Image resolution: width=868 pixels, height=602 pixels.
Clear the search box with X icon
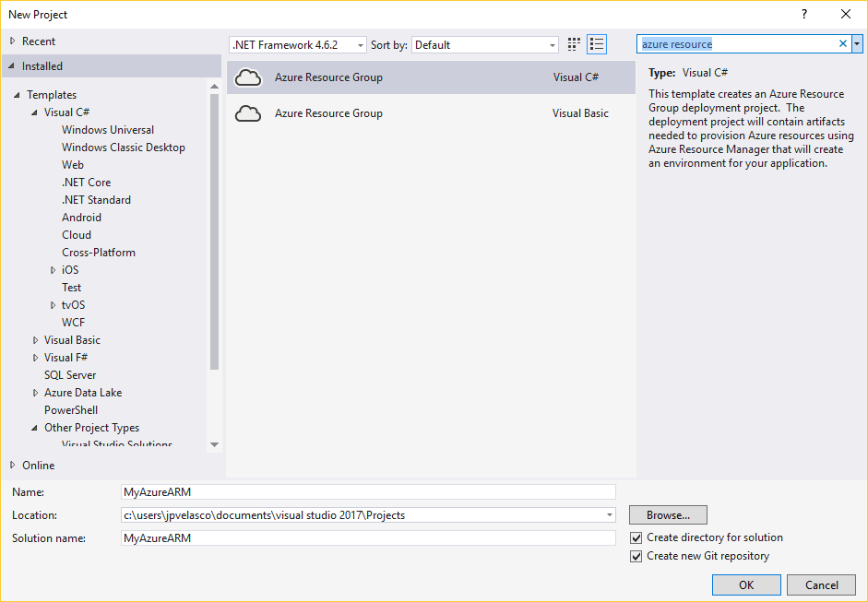click(843, 43)
